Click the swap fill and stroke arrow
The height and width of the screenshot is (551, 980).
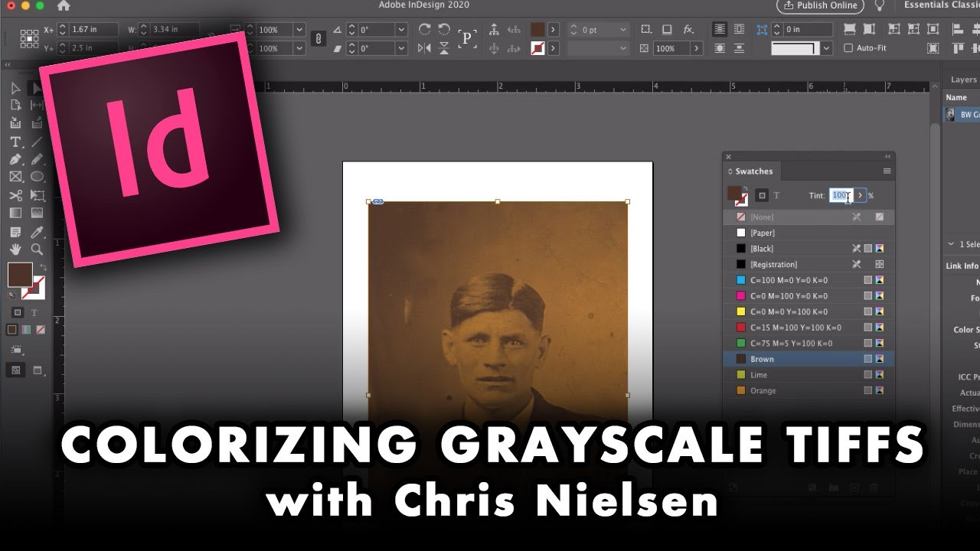point(43,266)
